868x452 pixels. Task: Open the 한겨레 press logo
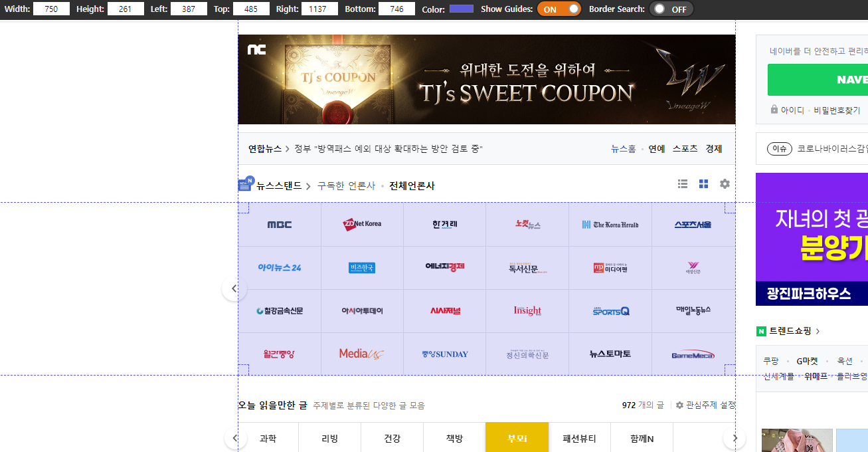coord(444,225)
